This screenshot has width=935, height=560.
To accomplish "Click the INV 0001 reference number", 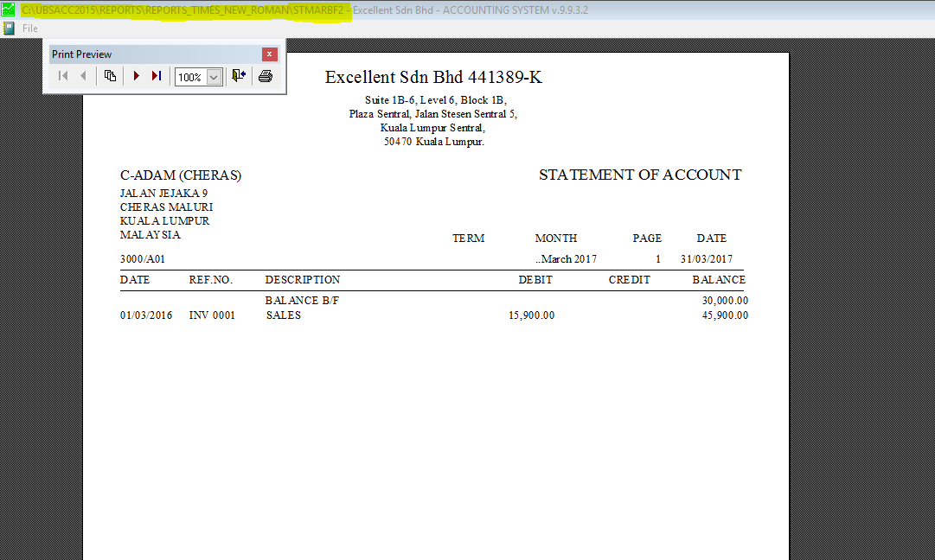I will click(212, 315).
